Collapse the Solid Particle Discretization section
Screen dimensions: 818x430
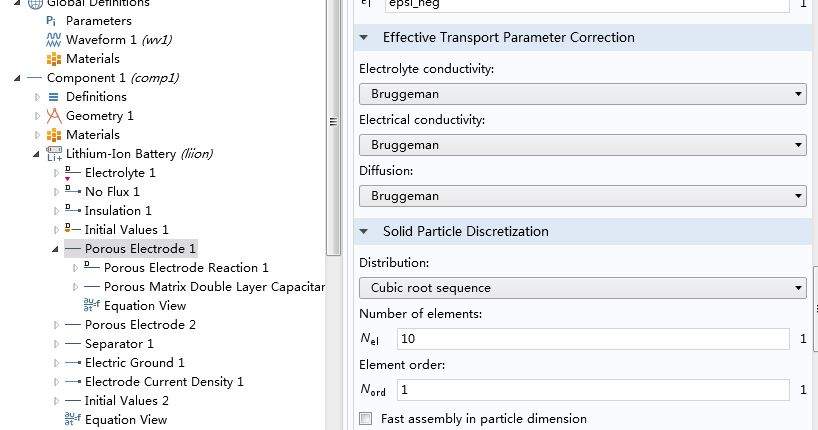pos(363,232)
